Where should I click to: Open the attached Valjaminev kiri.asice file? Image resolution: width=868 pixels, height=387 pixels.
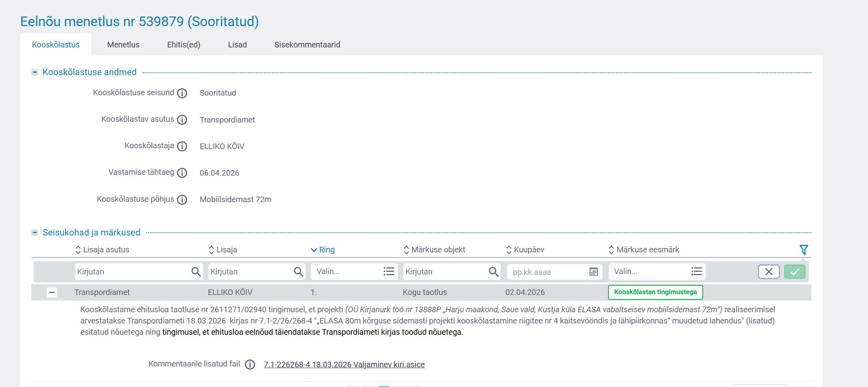[x=344, y=364]
